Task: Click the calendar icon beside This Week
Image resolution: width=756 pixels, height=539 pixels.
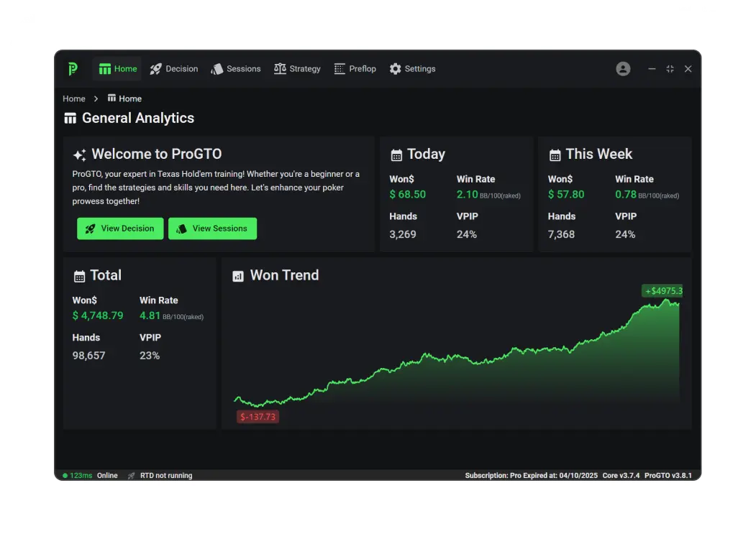Action: pyautogui.click(x=555, y=155)
